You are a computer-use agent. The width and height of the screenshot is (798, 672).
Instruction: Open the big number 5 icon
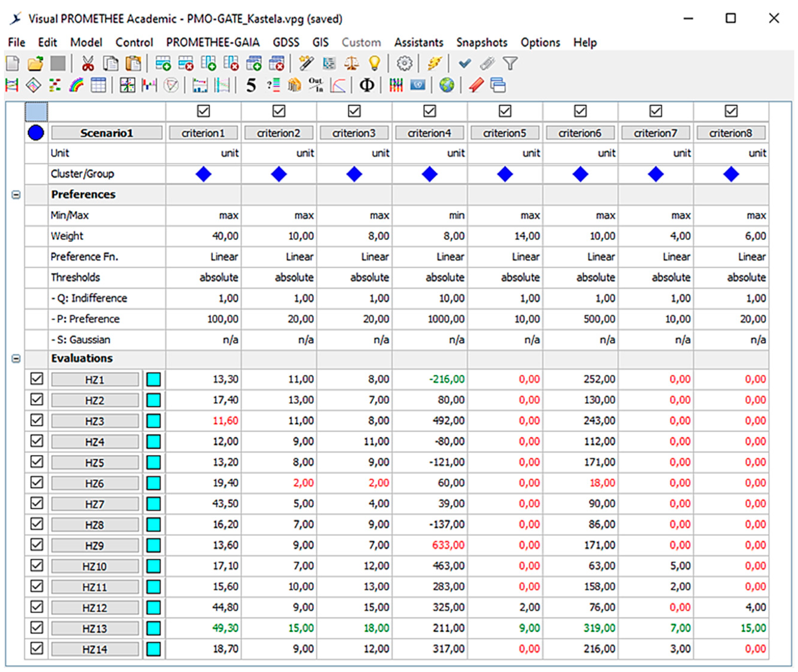click(251, 85)
